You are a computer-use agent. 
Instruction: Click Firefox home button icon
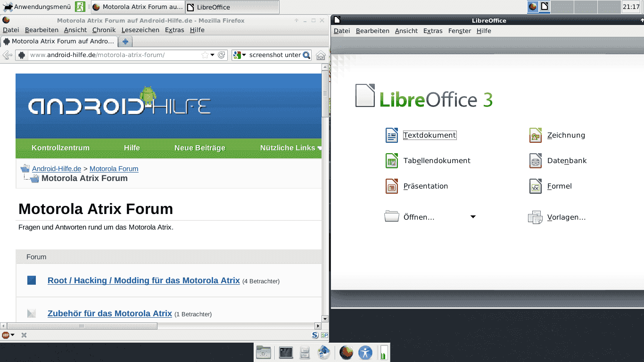click(x=321, y=55)
